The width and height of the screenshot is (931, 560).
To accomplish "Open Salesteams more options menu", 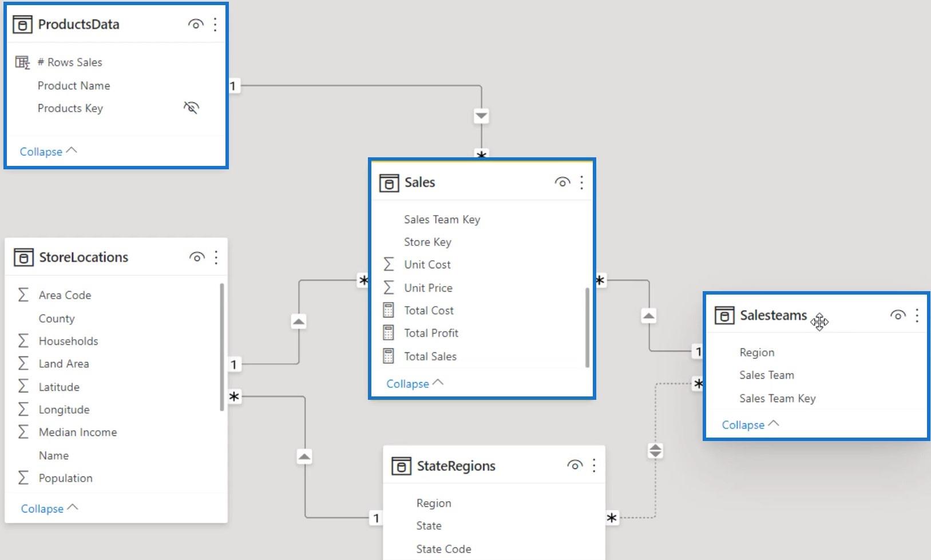I will [917, 315].
